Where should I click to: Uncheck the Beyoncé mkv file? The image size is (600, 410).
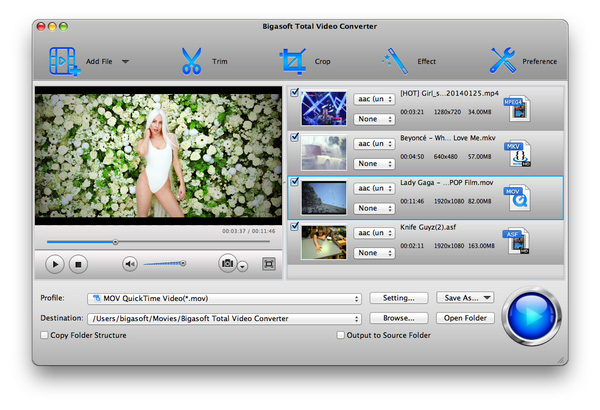294,137
